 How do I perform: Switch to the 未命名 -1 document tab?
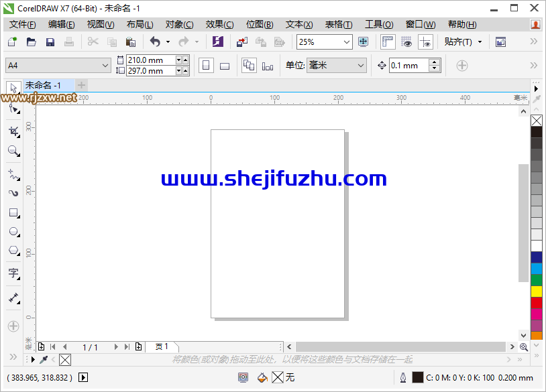click(48, 85)
